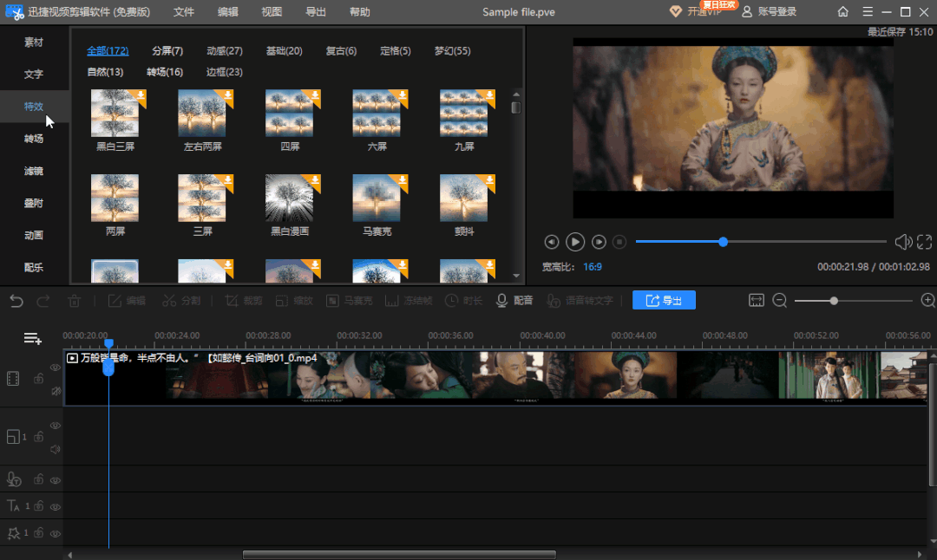
Task: Click effects list scroll-down arrow
Action: tap(516, 276)
